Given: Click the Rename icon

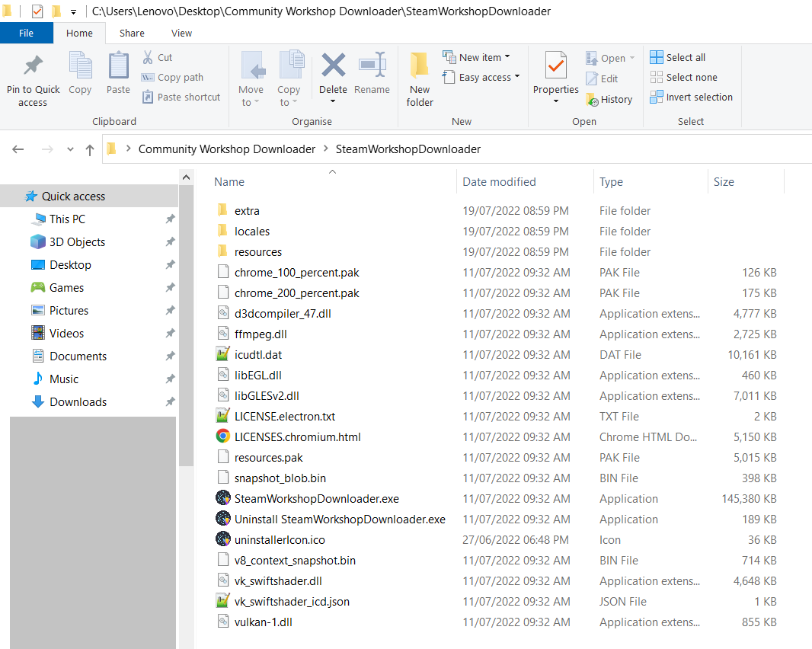Looking at the screenshot, I should [372, 66].
